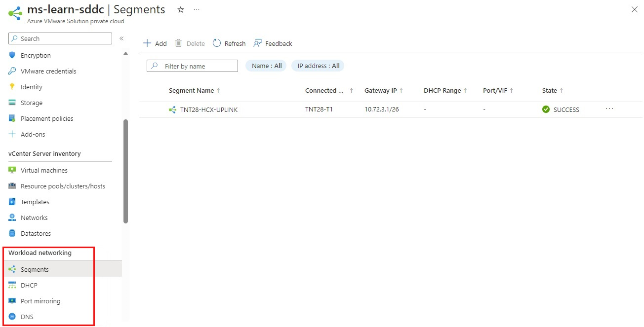The width and height of the screenshot is (644, 327).
Task: Open the Name : All filter
Action: point(266,66)
